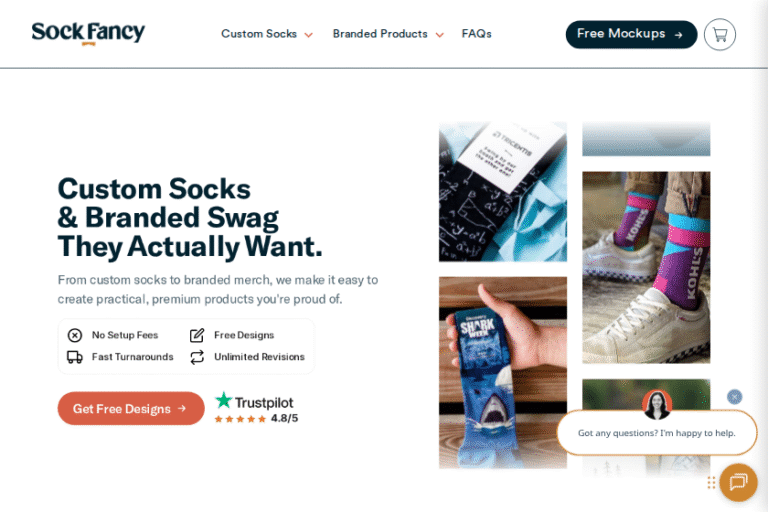Open the Shark Week sock photo

(x=503, y=372)
